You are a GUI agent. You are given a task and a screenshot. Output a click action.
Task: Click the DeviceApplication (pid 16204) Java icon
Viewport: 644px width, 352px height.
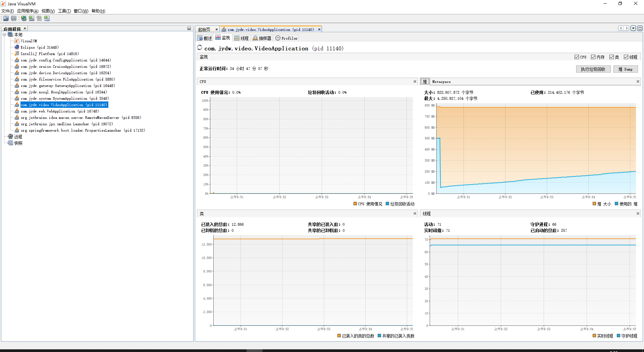pos(17,73)
